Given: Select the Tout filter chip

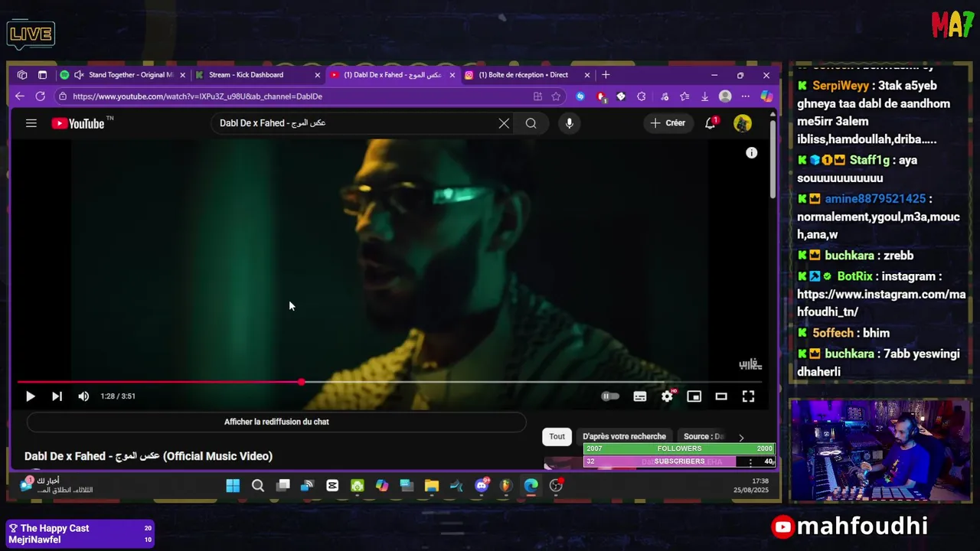Looking at the screenshot, I should point(557,437).
